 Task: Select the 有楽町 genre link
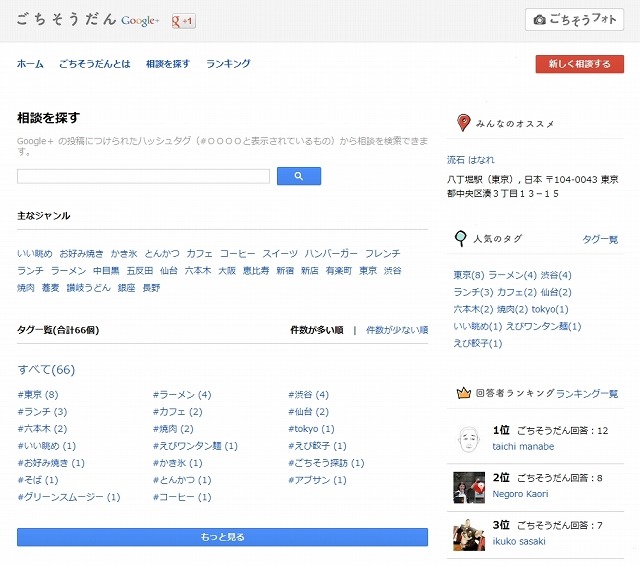(x=338, y=271)
